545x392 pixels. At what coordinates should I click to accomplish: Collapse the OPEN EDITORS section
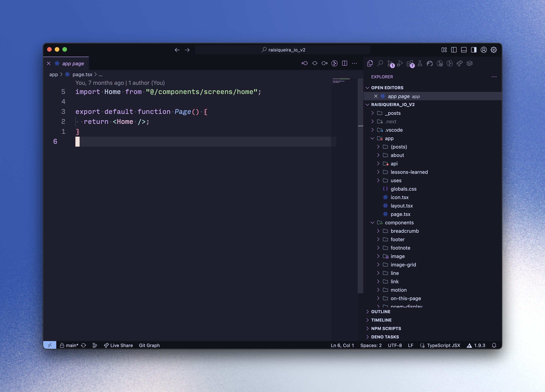432,88
